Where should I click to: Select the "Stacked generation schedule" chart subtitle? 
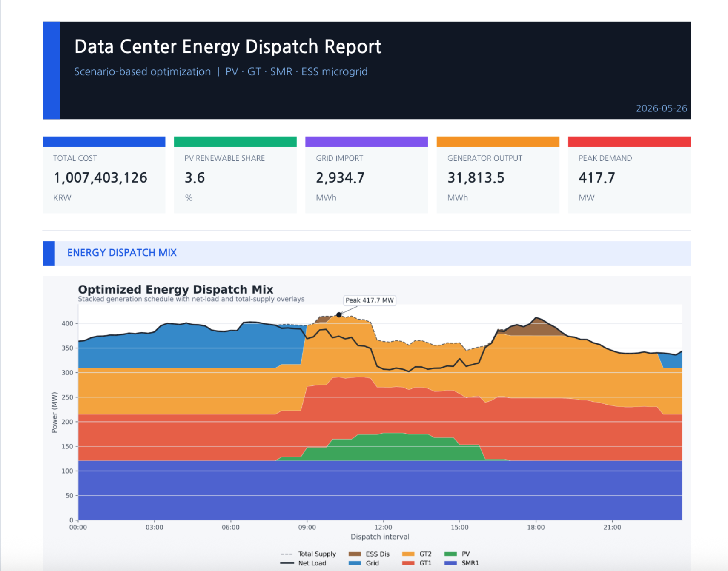[x=191, y=299]
